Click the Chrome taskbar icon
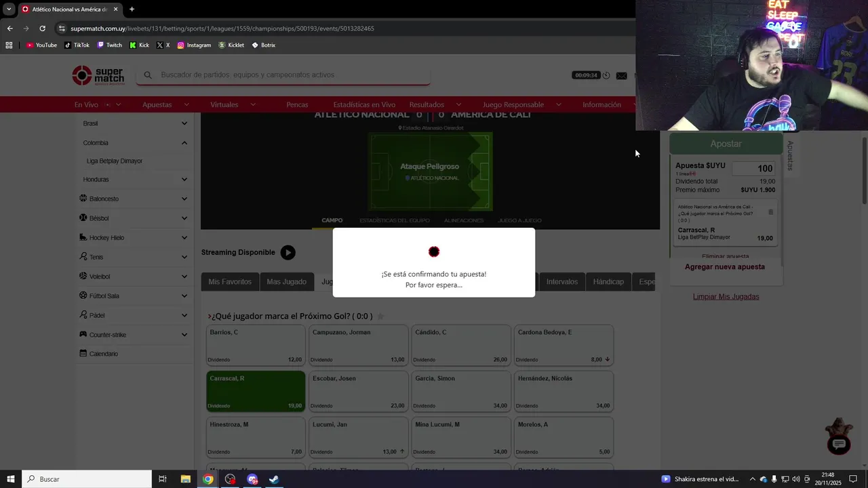The image size is (868, 488). [x=208, y=479]
